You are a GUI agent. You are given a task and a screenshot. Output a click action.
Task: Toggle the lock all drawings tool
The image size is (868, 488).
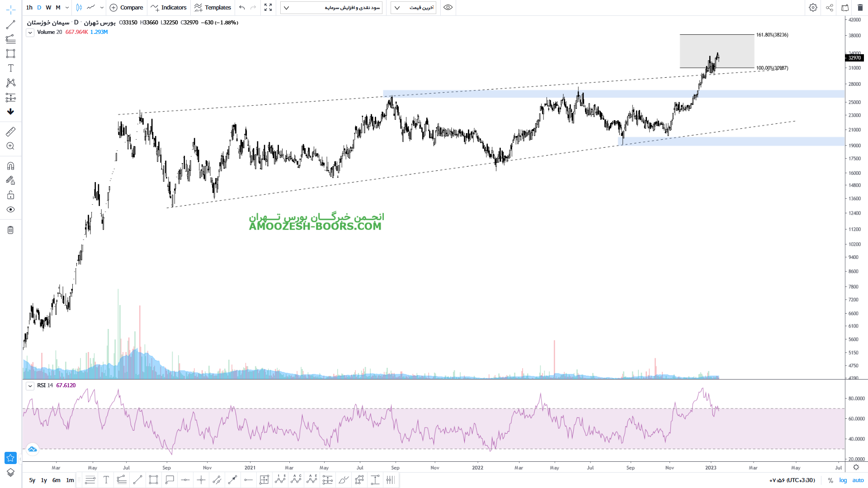pyautogui.click(x=10, y=195)
